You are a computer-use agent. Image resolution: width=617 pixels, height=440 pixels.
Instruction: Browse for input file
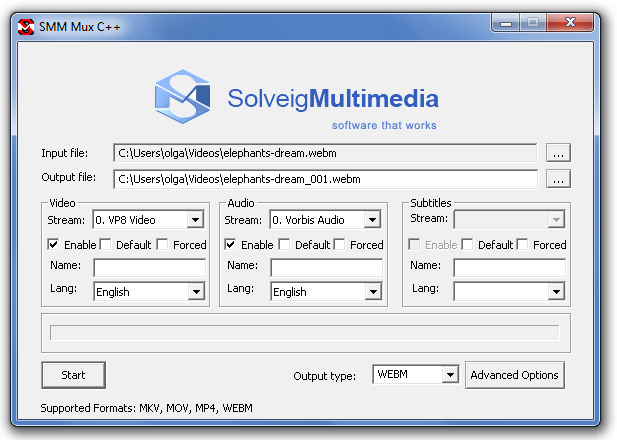tap(558, 153)
